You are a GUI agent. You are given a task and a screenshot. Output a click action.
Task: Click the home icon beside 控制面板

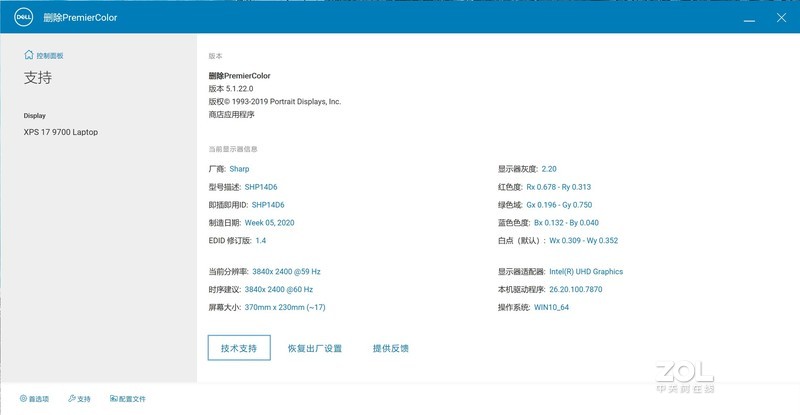pyautogui.click(x=29, y=55)
